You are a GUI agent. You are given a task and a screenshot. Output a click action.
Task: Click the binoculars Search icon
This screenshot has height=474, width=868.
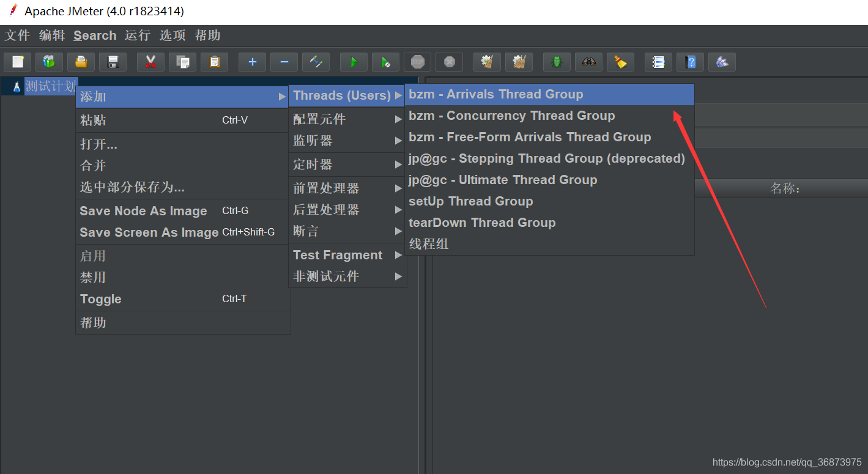click(588, 62)
